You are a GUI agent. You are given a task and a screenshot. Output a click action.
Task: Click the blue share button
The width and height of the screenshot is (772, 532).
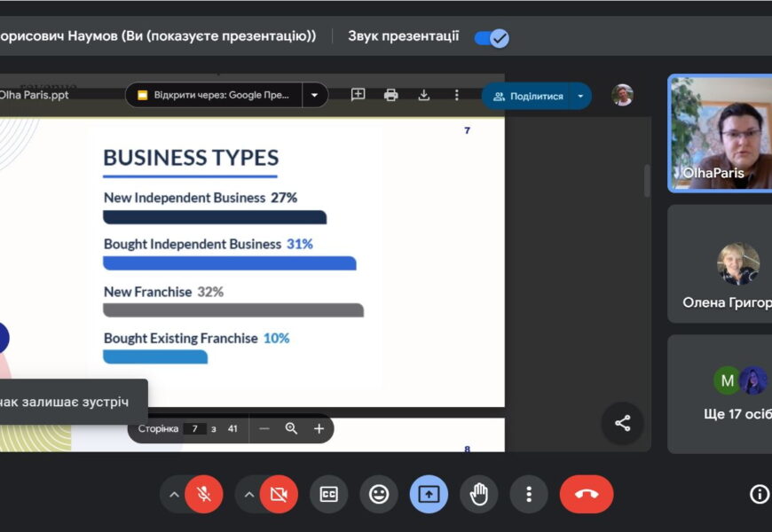click(529, 96)
